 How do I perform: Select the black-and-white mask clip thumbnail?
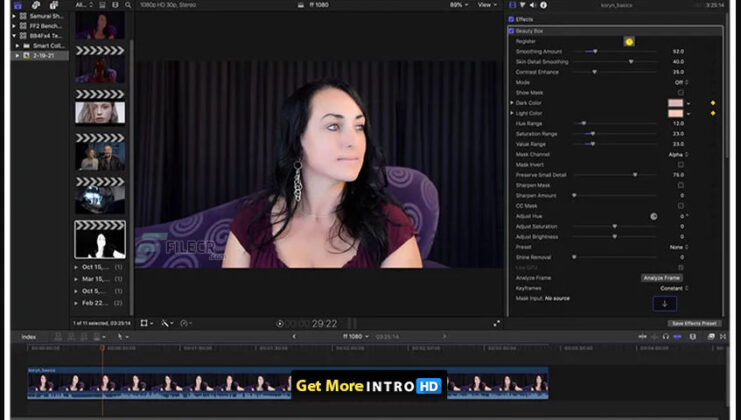[100, 239]
